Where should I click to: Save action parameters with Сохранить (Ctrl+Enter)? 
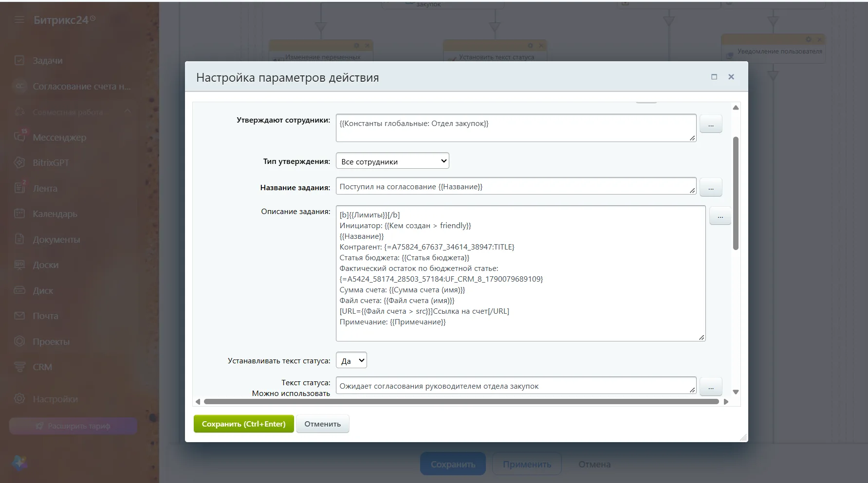(244, 424)
